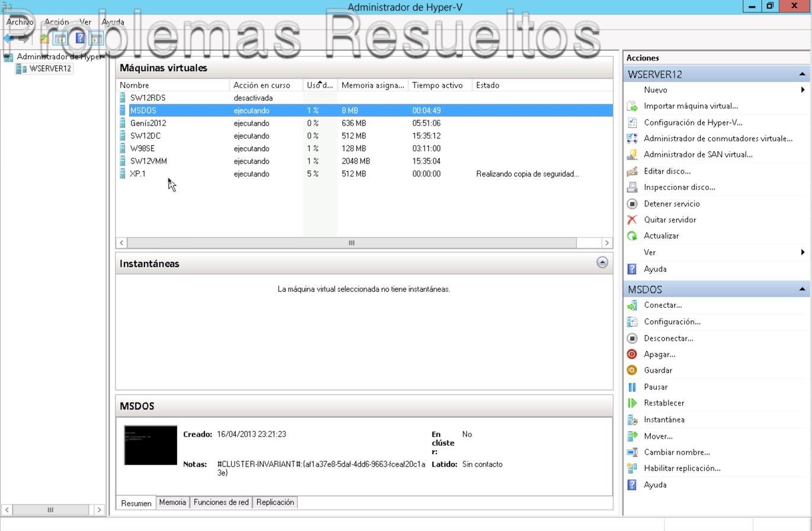Screen dimensions: 812x531
Task: Click the Tiempo activo column header
Action: [440, 85]
